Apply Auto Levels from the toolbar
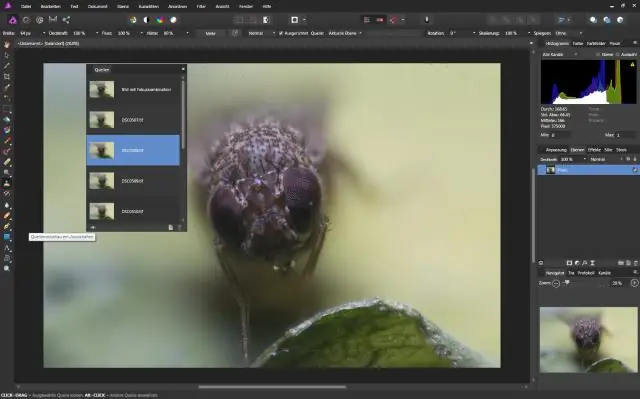The image size is (640, 399). [x=133, y=20]
